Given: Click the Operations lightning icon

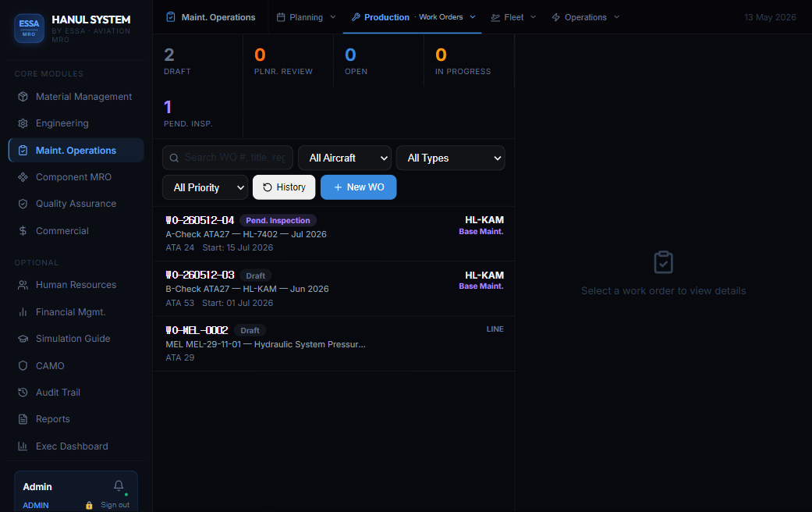Looking at the screenshot, I should 555,17.
